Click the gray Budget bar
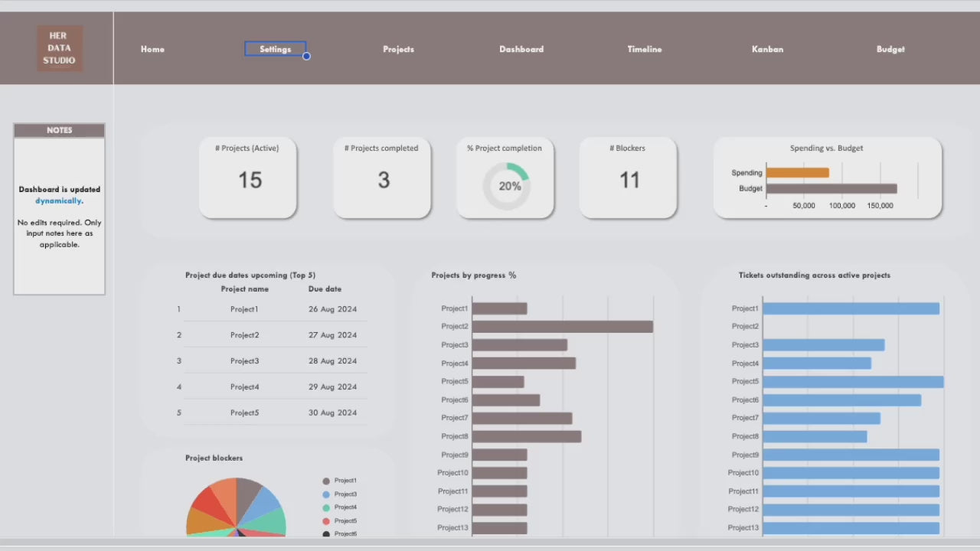Screen dimensions: 980x551 pos(831,188)
